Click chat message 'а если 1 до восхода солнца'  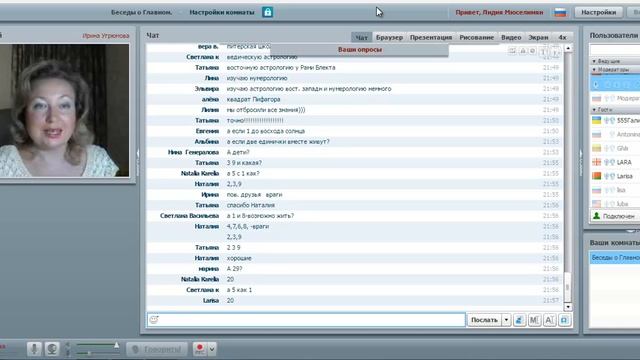pos(266,131)
